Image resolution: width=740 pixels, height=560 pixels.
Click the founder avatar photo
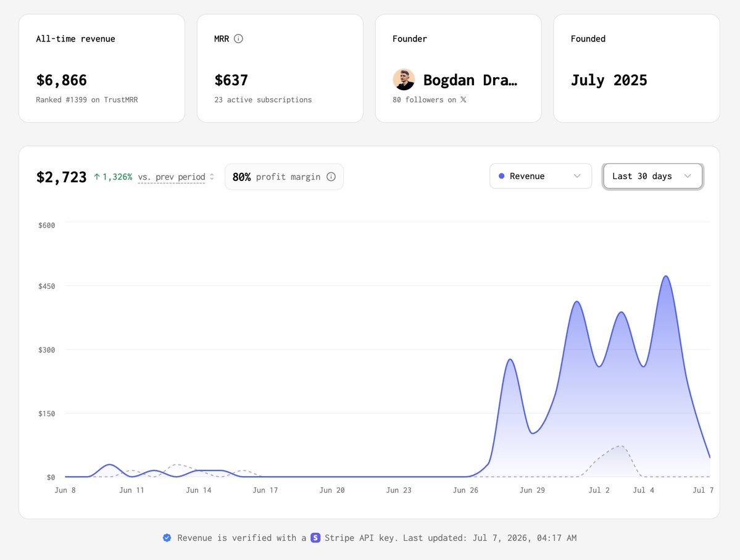click(404, 79)
